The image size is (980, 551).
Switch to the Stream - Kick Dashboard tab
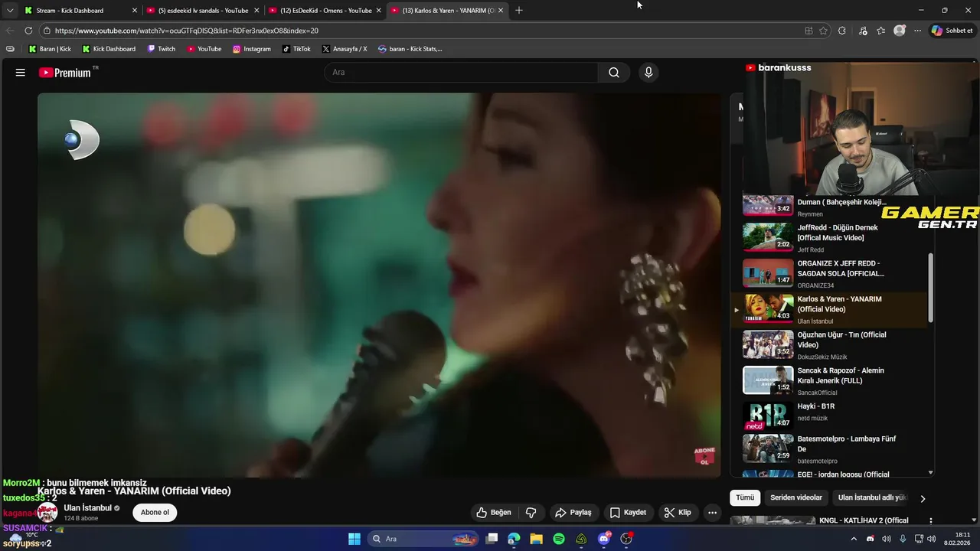(x=79, y=11)
